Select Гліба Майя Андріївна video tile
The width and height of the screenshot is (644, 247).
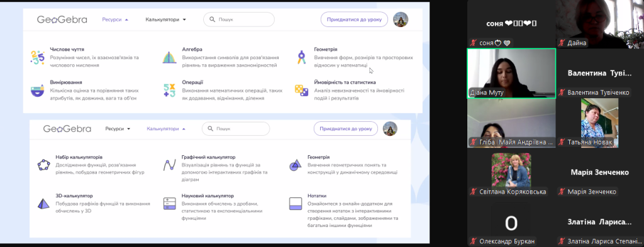click(511, 123)
